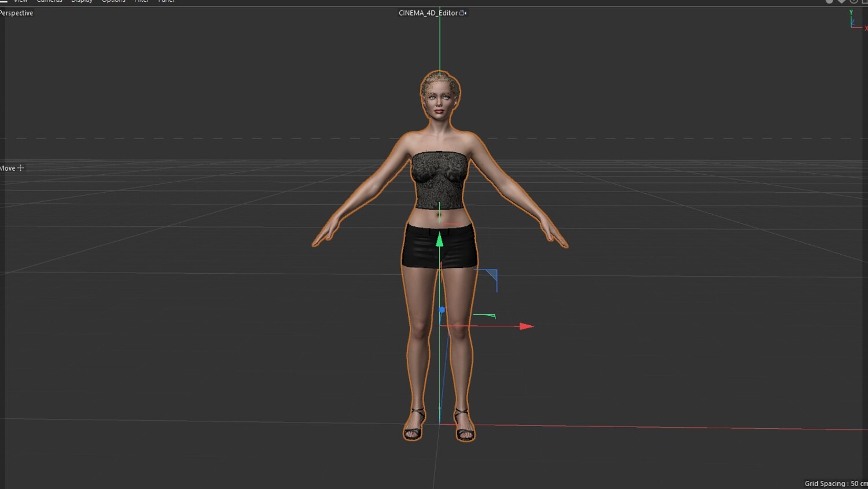Open the Filter menu
868x489 pixels.
pyautogui.click(x=142, y=2)
